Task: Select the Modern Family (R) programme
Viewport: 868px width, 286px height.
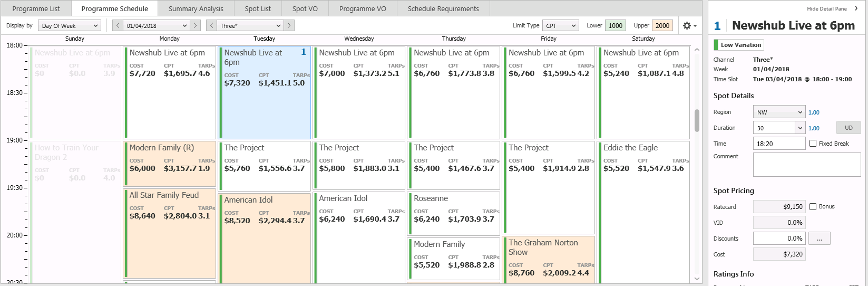Action: click(x=169, y=164)
